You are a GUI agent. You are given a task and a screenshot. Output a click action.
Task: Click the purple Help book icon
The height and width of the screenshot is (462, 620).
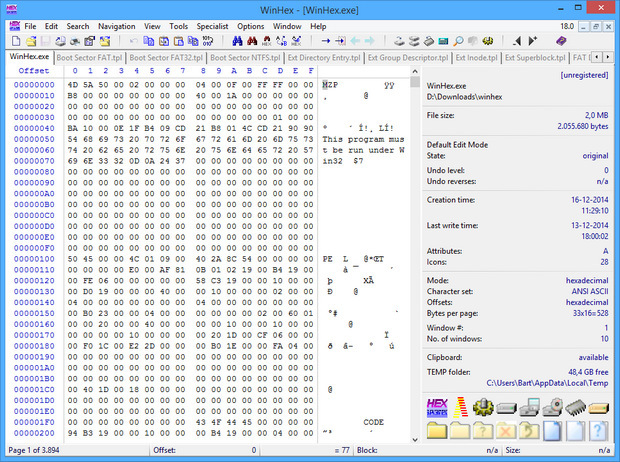click(561, 41)
